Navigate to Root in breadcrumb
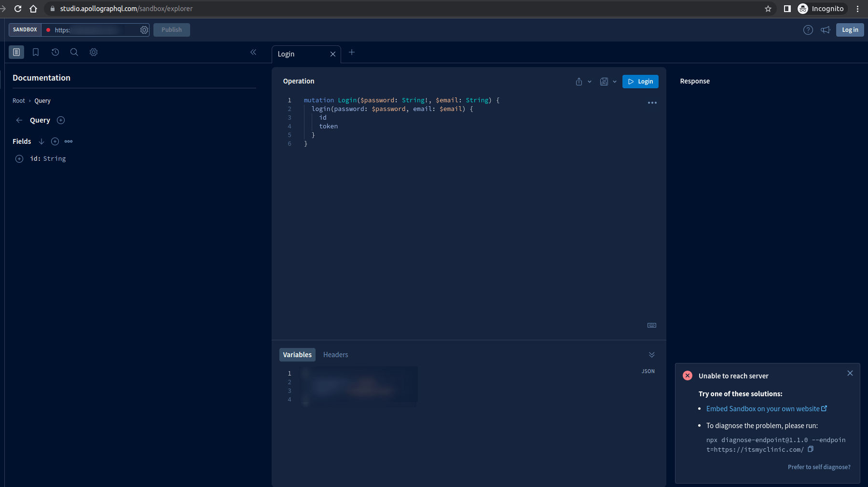Screen dimensions: 868x487 (19, 101)
